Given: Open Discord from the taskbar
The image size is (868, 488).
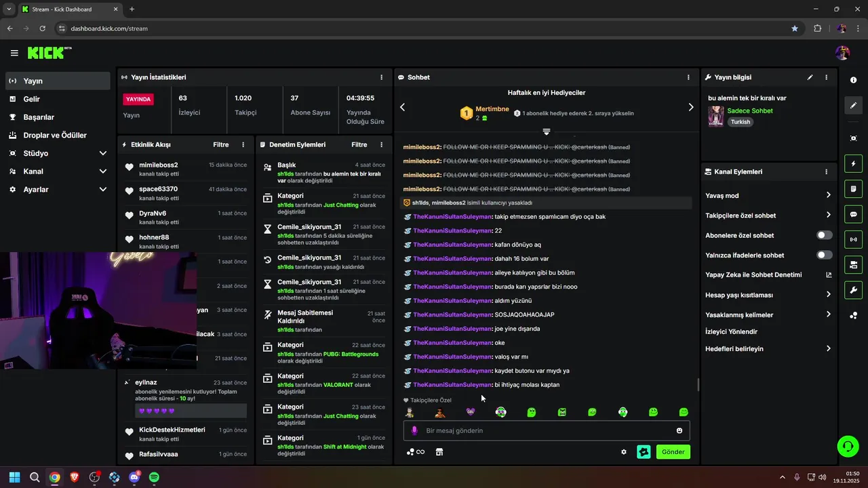Looking at the screenshot, I should pos(134,477).
